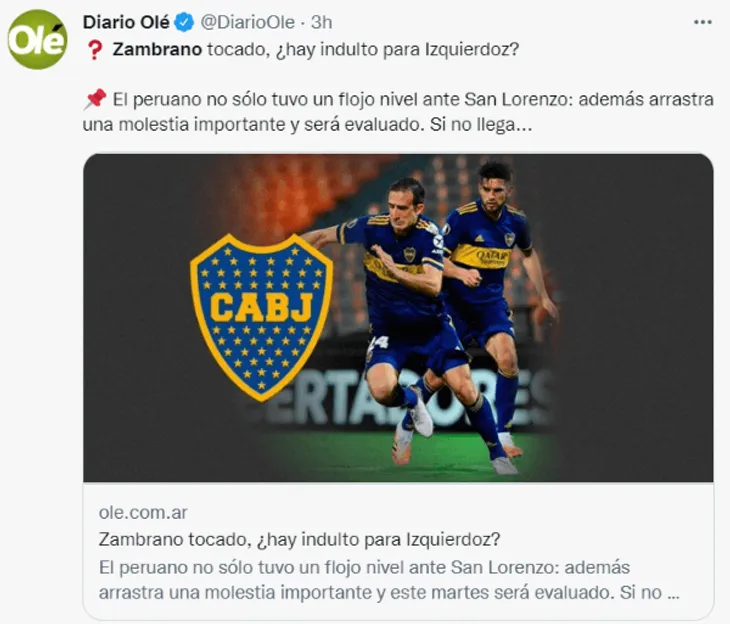Click the ole.com.ar domain label
The width and height of the screenshot is (730, 624).
(x=143, y=513)
